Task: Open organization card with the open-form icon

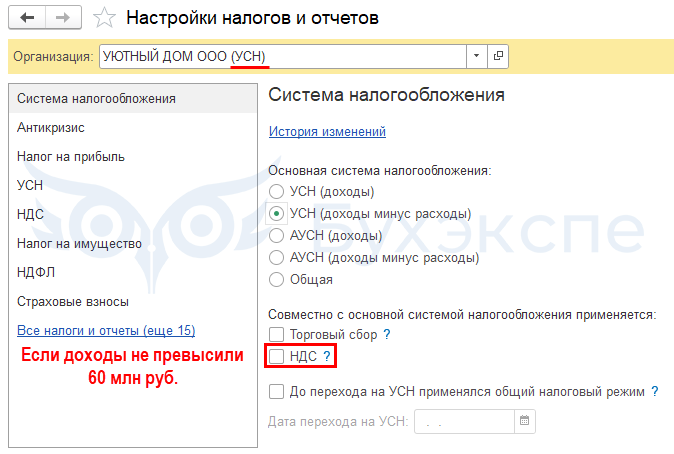Action: click(498, 56)
